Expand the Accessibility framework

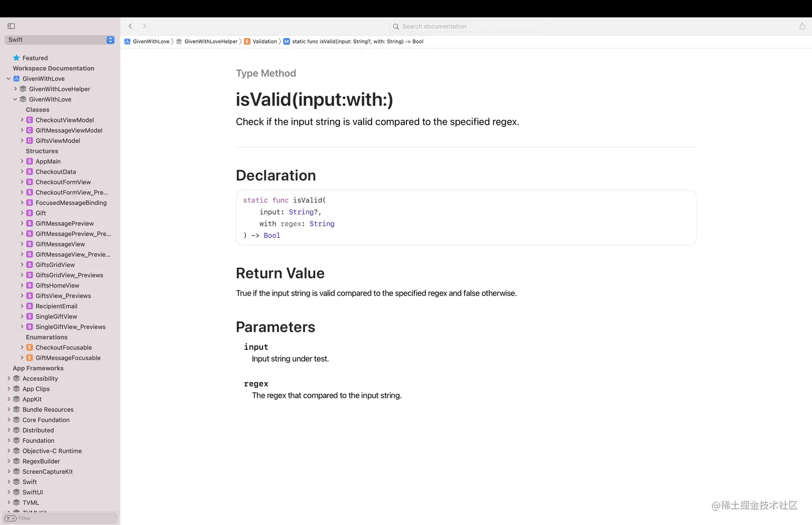[x=9, y=379]
